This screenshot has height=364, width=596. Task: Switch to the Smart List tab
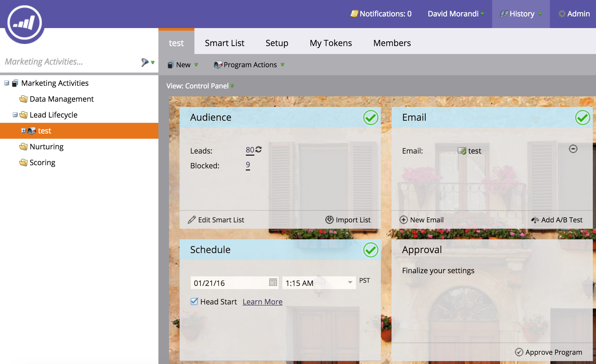pyautogui.click(x=224, y=43)
